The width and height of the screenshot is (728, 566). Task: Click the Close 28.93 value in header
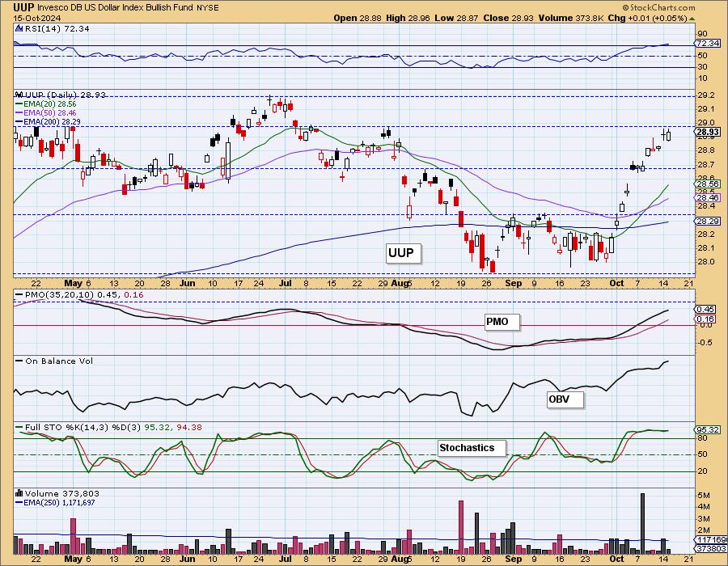[509, 18]
